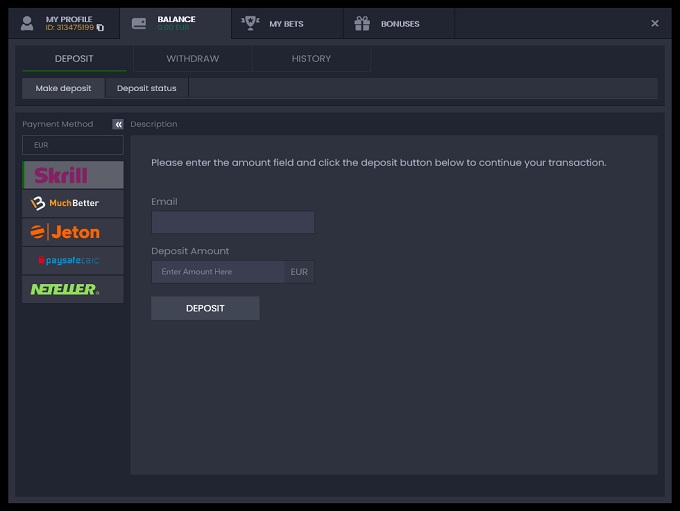This screenshot has width=680, height=511.
Task: Open the Deposit status sub-tab
Action: pos(147,88)
